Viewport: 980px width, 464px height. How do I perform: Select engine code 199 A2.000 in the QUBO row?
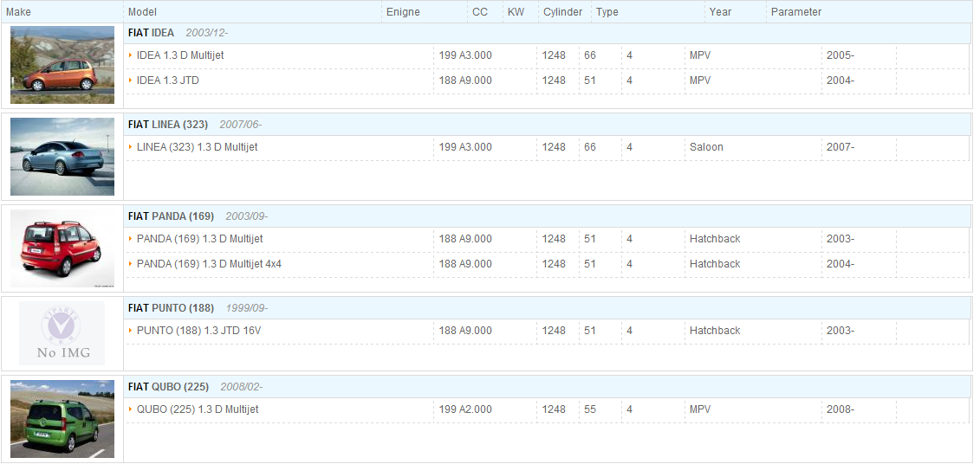pyautogui.click(x=465, y=409)
